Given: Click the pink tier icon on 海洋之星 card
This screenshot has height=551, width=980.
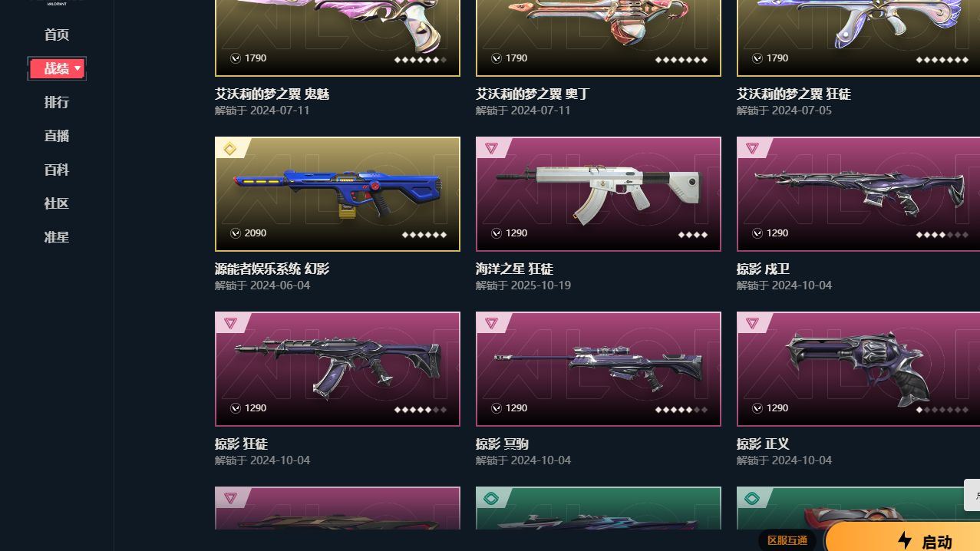Looking at the screenshot, I should (491, 148).
